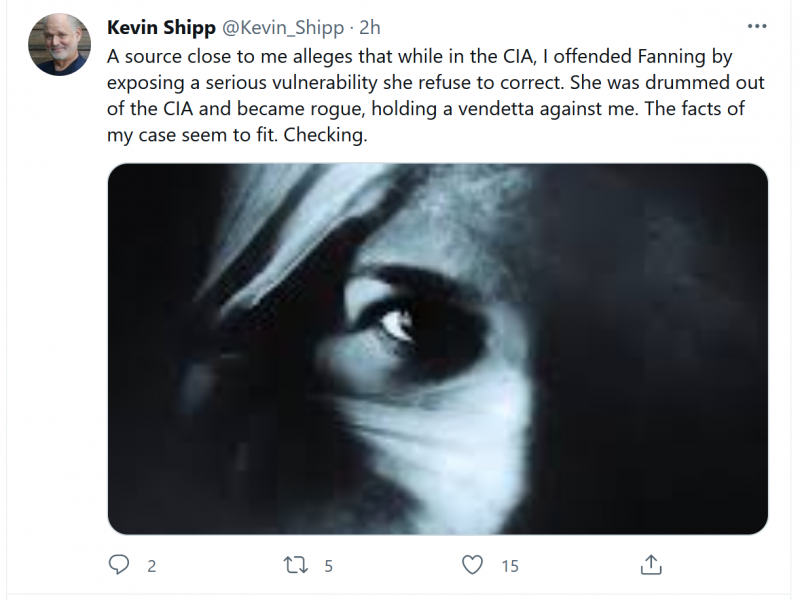Click the reply speech bubble icon
Viewport: 800px width, 600px height.
coord(119,565)
